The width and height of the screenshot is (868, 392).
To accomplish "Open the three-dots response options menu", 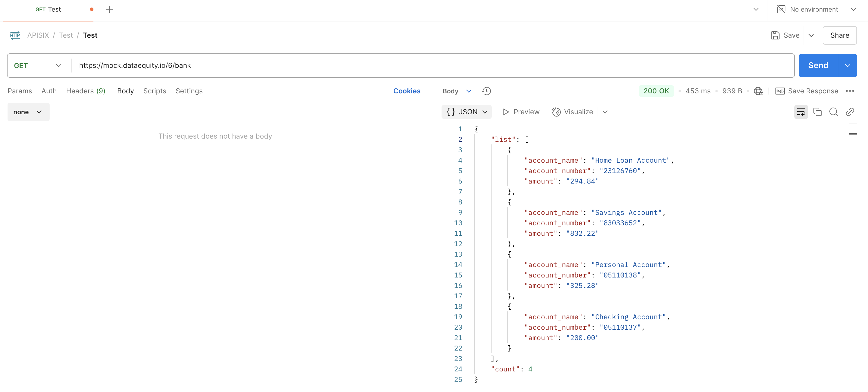I will [850, 91].
